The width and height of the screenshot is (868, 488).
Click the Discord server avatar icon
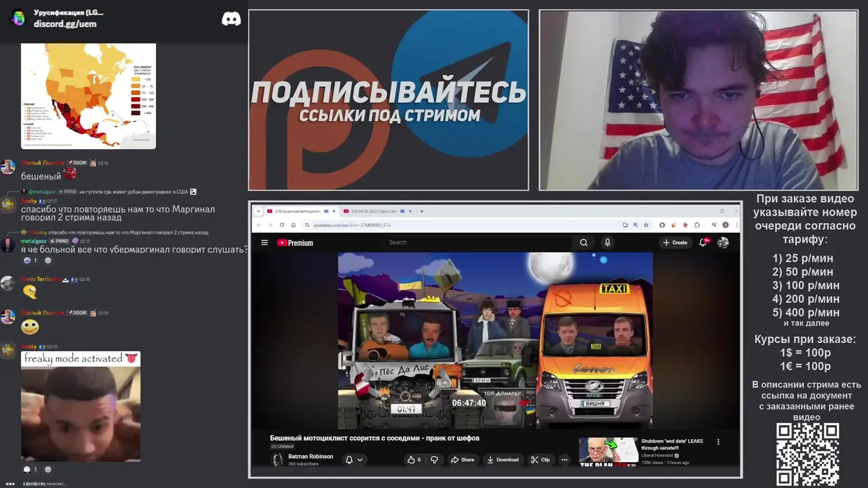pos(18,18)
